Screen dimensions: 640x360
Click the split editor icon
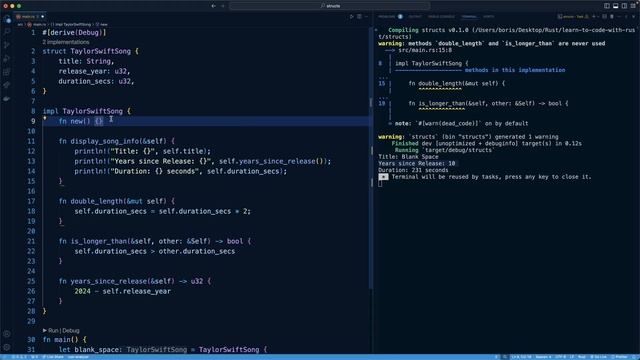pyautogui.click(x=359, y=17)
